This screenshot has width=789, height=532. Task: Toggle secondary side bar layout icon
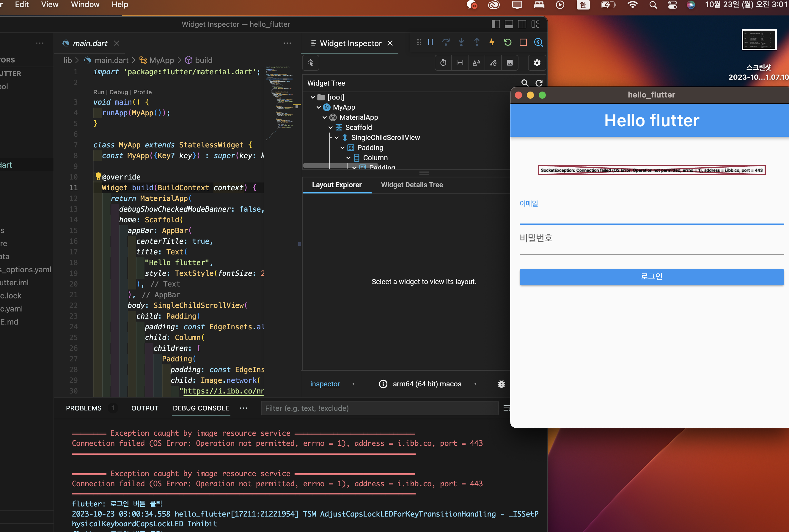[x=522, y=24]
